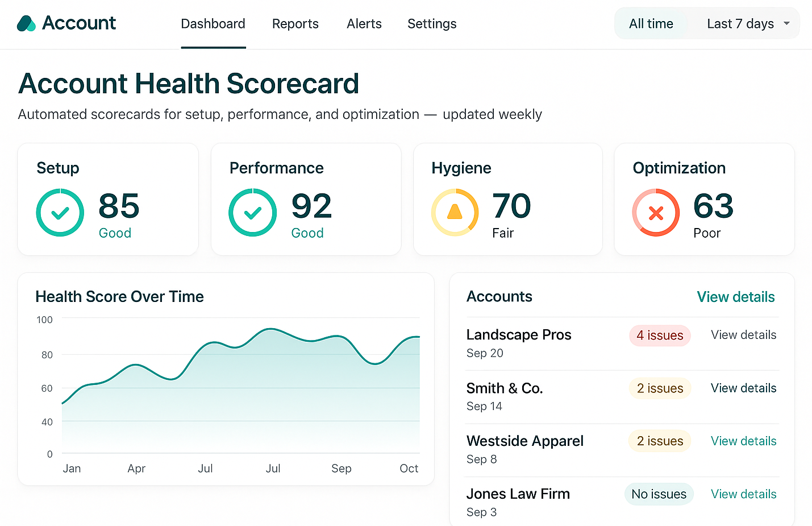Click the Account app logo icon

25,23
